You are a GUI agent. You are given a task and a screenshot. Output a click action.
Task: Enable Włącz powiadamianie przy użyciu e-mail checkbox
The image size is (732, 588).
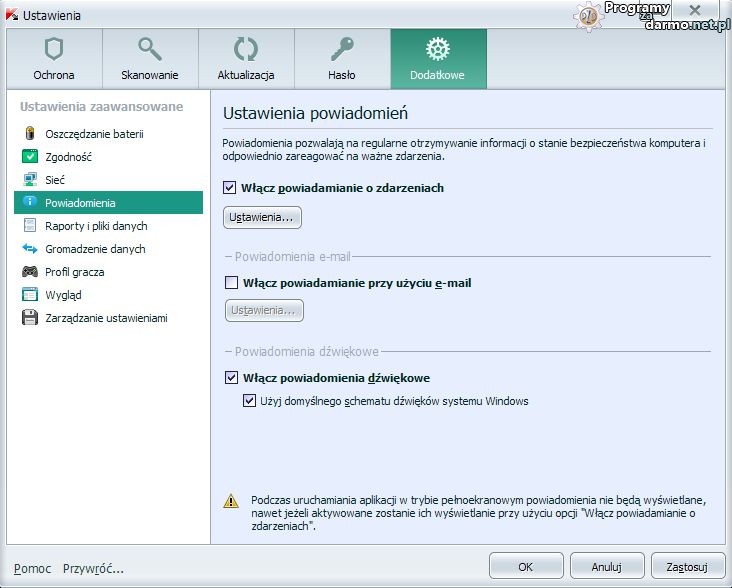[232, 282]
